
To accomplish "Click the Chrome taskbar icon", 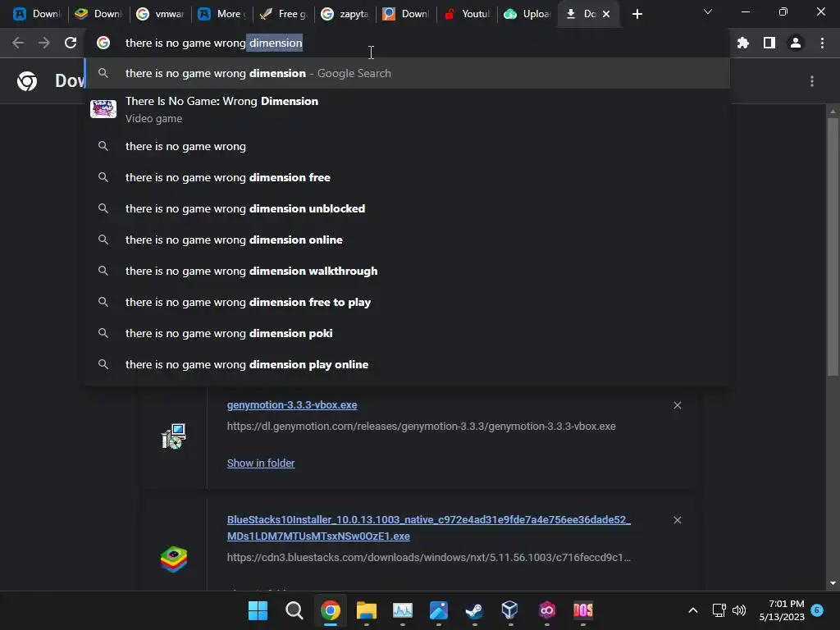I will point(330,610).
